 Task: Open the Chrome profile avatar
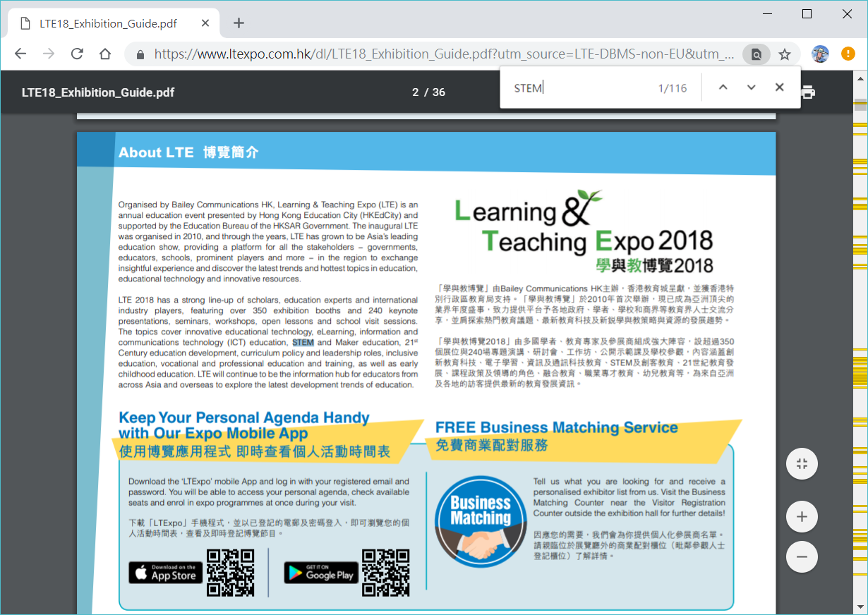[x=820, y=54]
